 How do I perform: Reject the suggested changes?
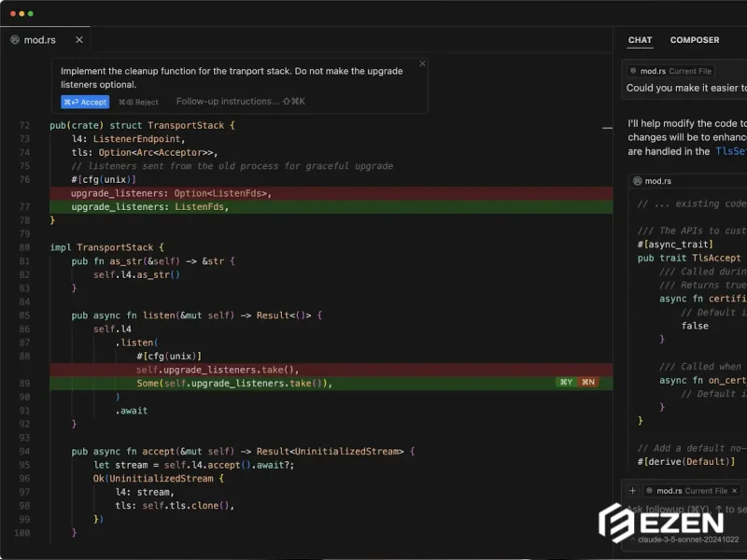coord(138,102)
